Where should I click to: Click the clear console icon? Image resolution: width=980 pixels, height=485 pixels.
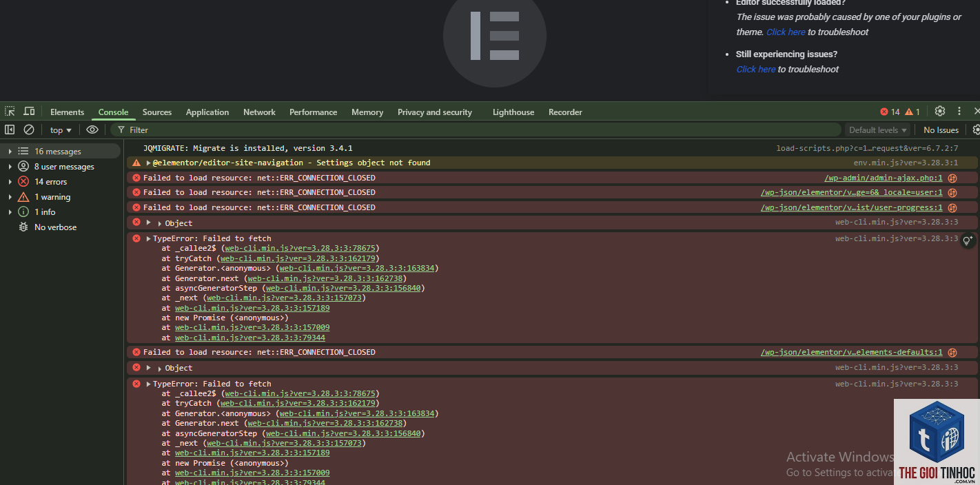(29, 130)
